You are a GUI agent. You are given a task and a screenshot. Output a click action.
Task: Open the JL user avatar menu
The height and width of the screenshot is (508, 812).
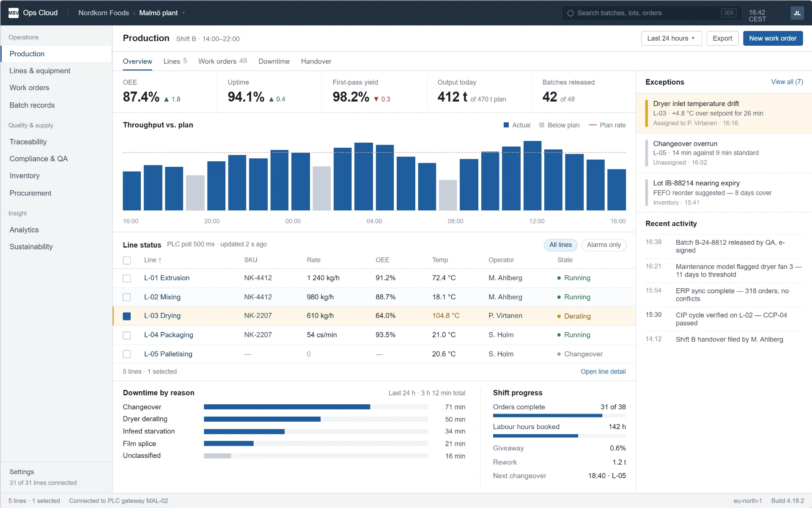point(797,13)
